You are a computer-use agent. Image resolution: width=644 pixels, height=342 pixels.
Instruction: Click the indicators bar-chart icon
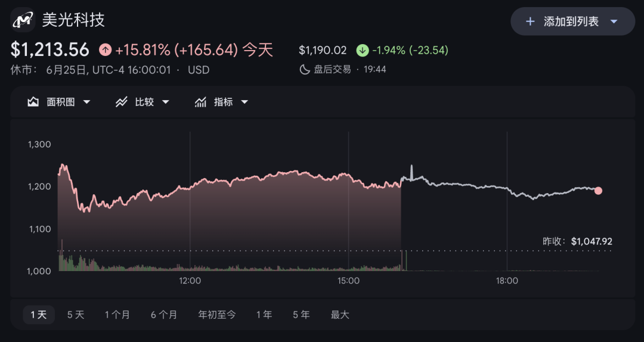[200, 102]
